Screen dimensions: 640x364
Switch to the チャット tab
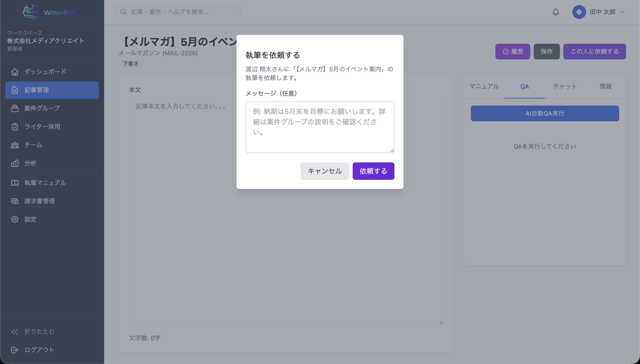pyautogui.click(x=565, y=86)
